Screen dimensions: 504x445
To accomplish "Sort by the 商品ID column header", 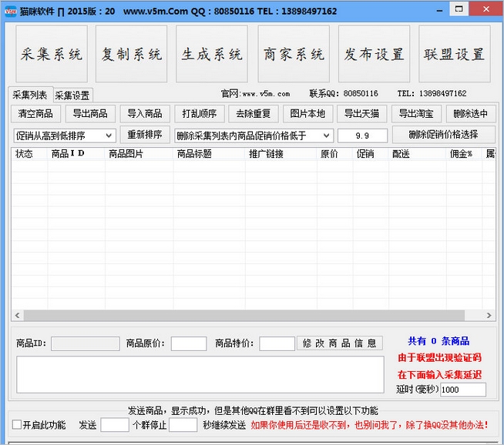I will pyautogui.click(x=76, y=154).
